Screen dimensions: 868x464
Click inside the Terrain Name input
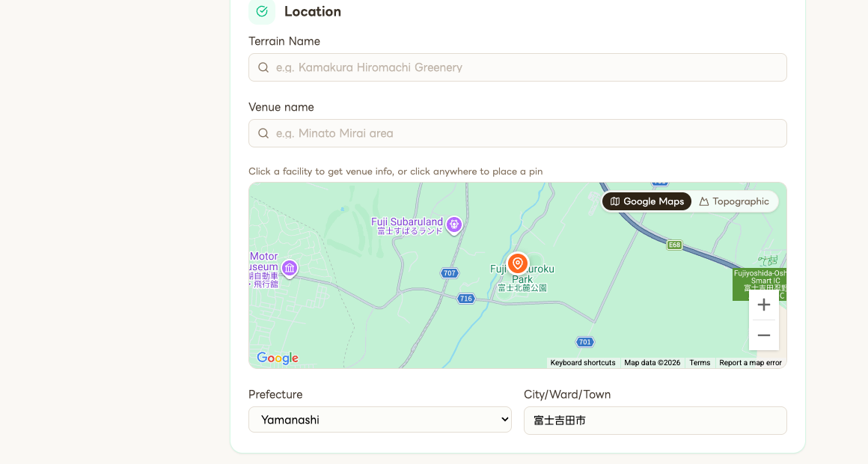517,67
